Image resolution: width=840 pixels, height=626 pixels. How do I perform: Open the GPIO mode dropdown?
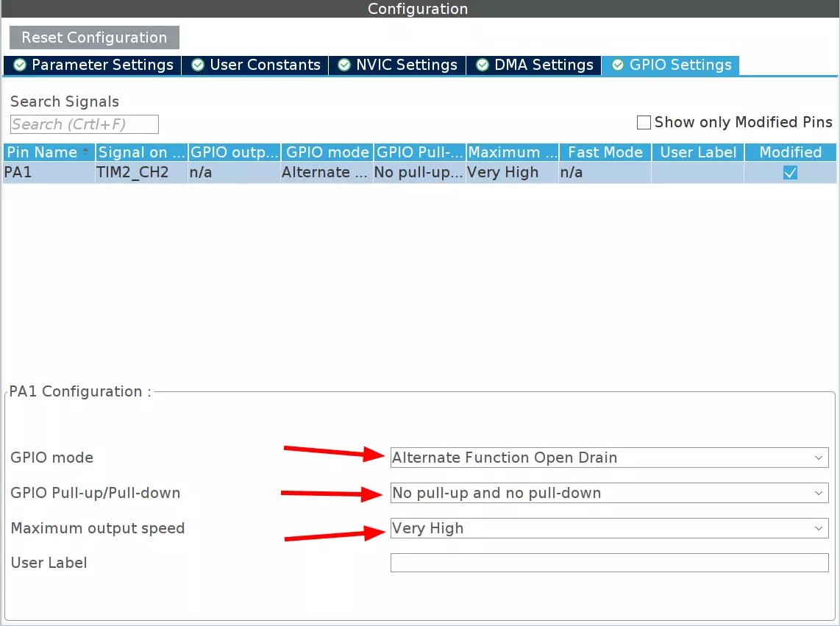pyautogui.click(x=609, y=458)
